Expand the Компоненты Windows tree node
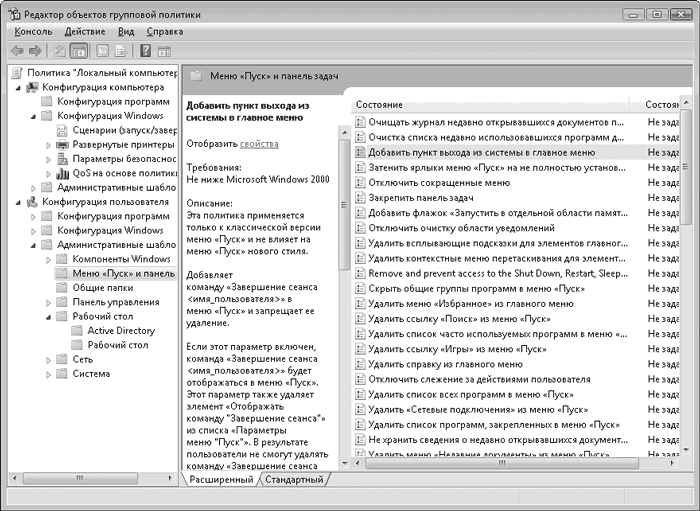 (x=49, y=259)
